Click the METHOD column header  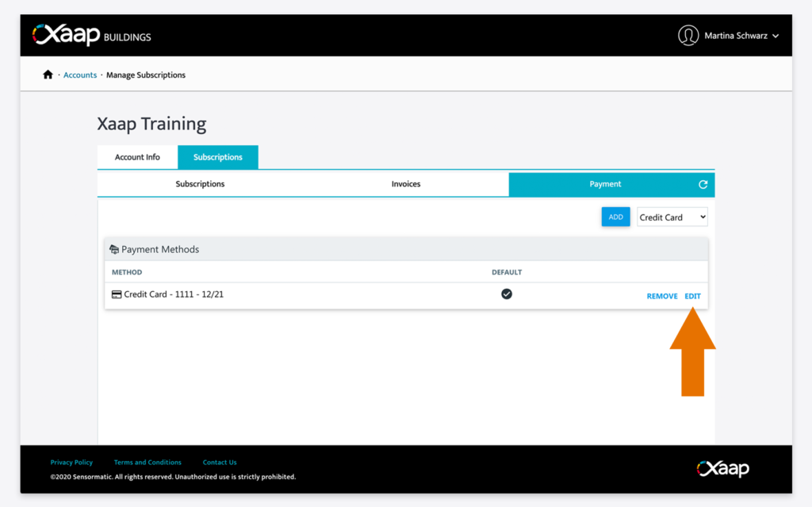[x=127, y=272]
